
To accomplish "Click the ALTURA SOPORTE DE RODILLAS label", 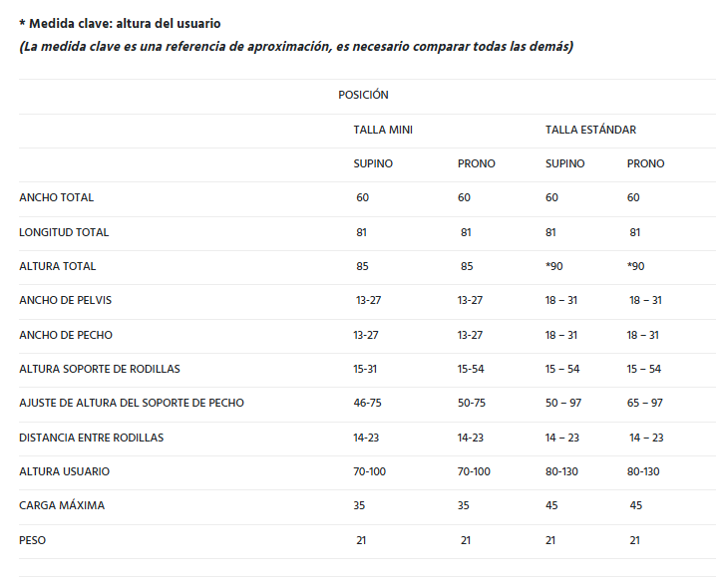I will [100, 369].
